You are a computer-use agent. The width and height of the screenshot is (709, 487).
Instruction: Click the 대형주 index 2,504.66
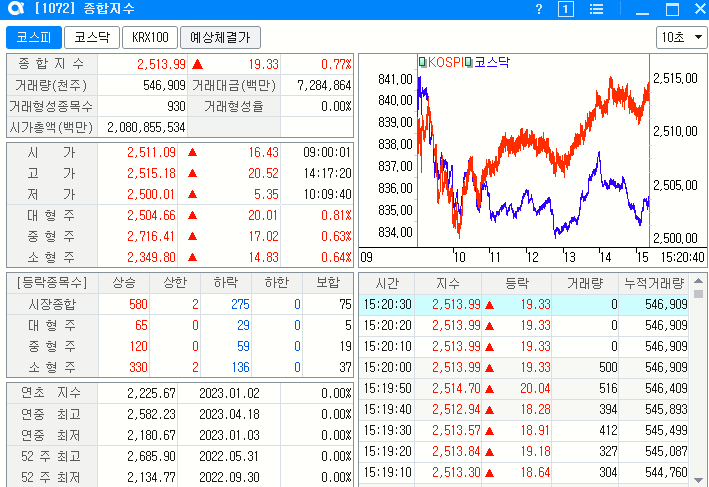point(151,215)
